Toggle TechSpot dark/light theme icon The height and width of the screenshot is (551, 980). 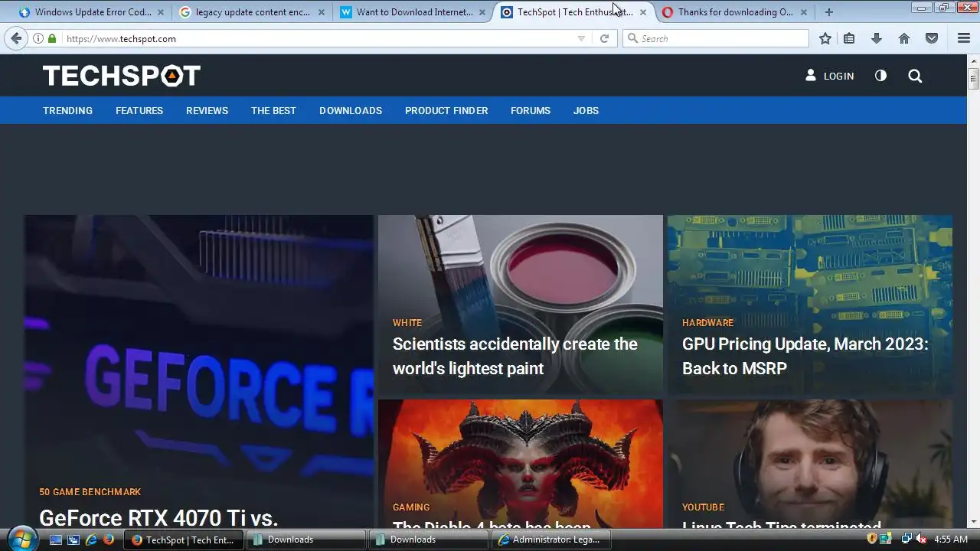click(880, 76)
